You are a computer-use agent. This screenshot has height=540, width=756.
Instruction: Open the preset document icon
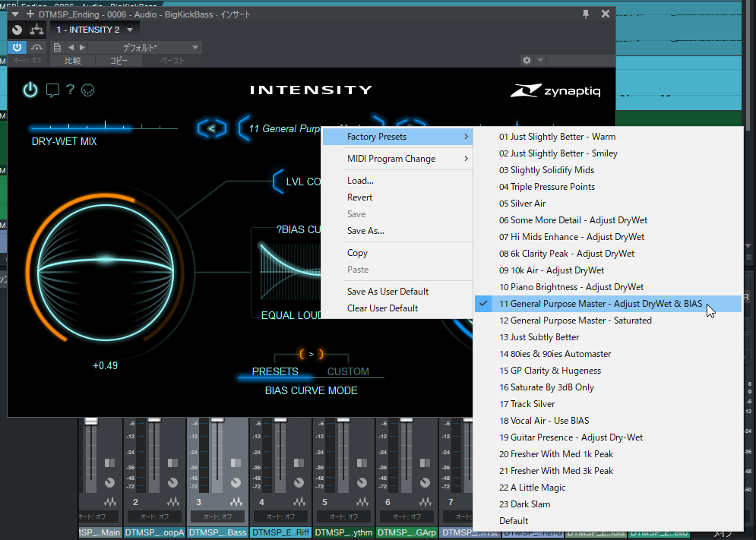click(x=57, y=47)
